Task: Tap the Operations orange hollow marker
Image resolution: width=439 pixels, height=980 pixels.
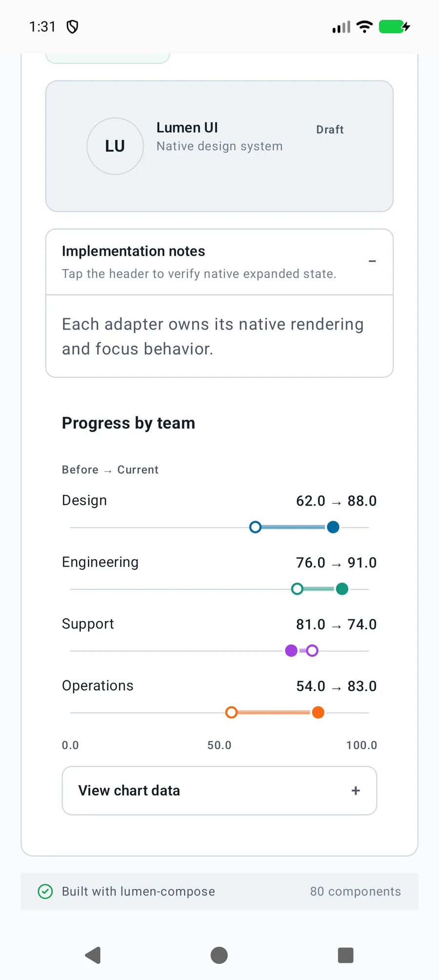Action: click(x=232, y=713)
